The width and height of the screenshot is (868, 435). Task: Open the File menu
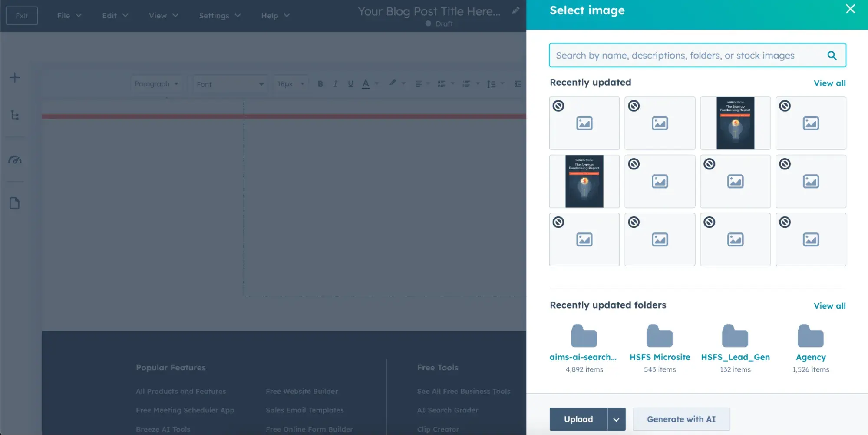tap(69, 16)
